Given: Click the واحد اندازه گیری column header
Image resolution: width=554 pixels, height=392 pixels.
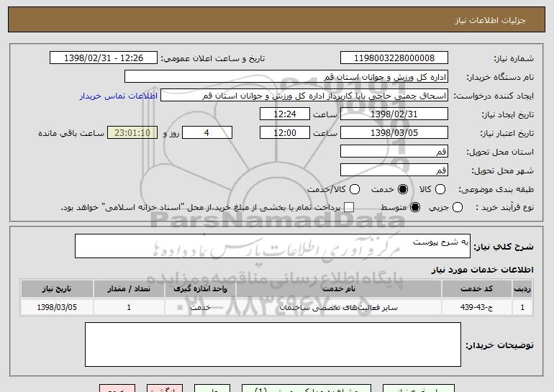Looking at the screenshot, I should click(200, 289).
